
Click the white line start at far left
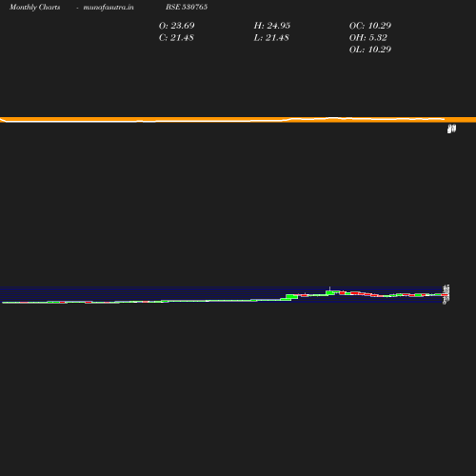pos(2,119)
